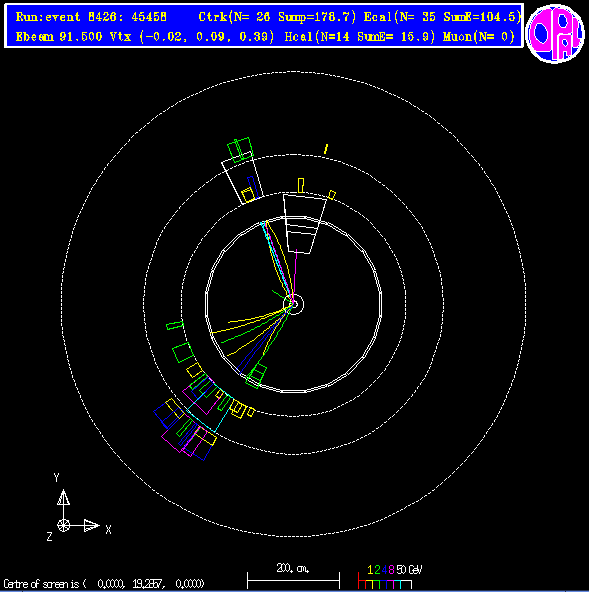This screenshot has height=592, width=589.
Task: Select the Ebeam 91.500 label
Action: pyautogui.click(x=59, y=37)
